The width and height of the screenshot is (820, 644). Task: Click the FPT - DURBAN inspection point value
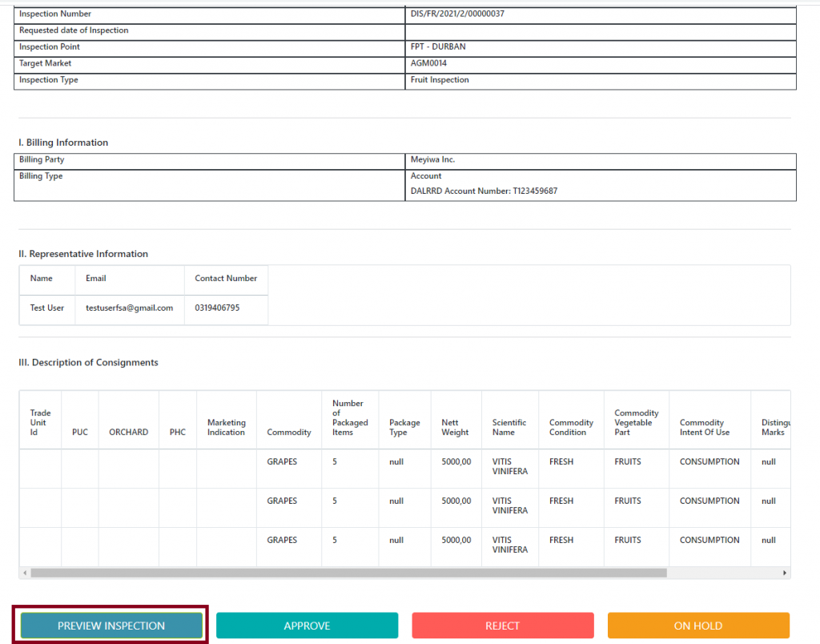pyautogui.click(x=437, y=47)
